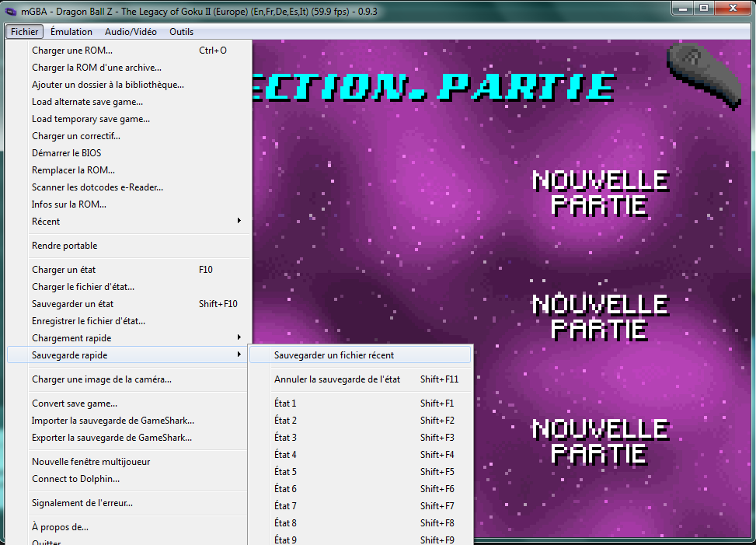Select the middle NOUVELLE PARTIE slot

(x=601, y=317)
